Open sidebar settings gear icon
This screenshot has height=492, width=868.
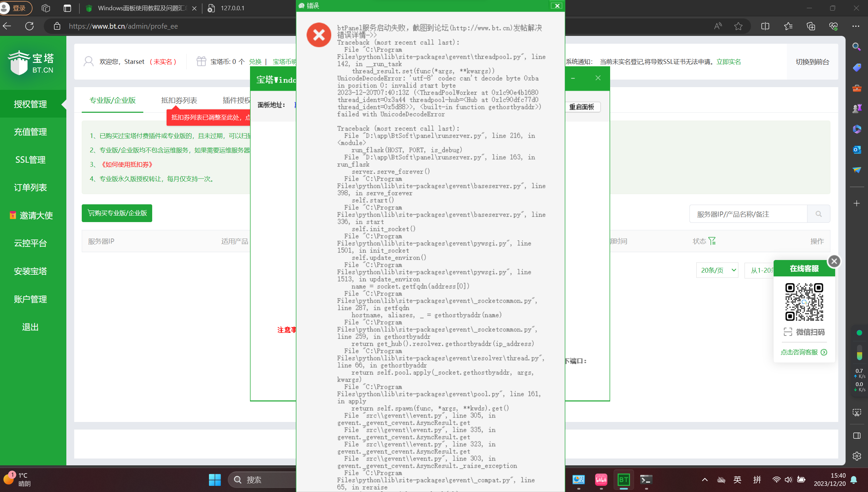pos(857,456)
